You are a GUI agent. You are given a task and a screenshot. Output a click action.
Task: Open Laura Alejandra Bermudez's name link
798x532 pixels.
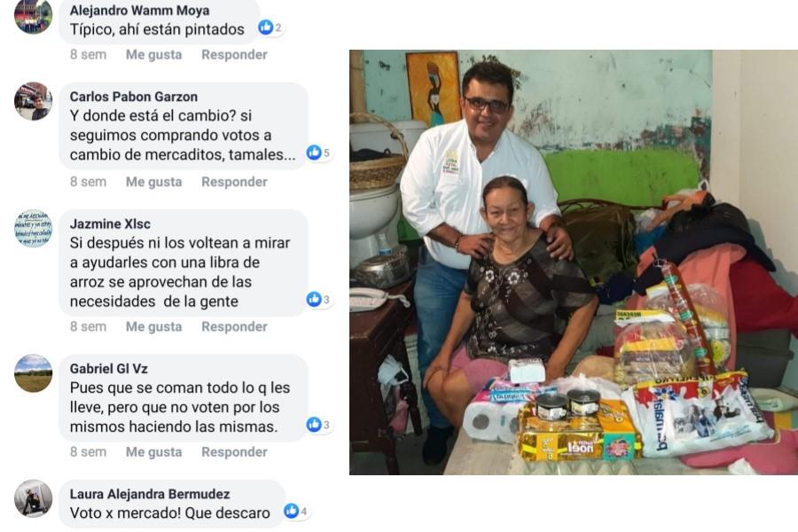pyautogui.click(x=150, y=494)
